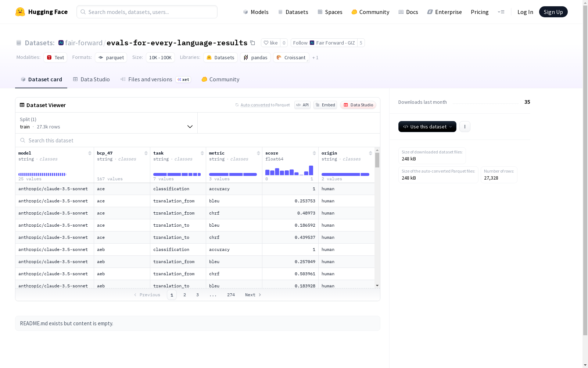
Task: Open the Datasets menu item
Action: 293,12
